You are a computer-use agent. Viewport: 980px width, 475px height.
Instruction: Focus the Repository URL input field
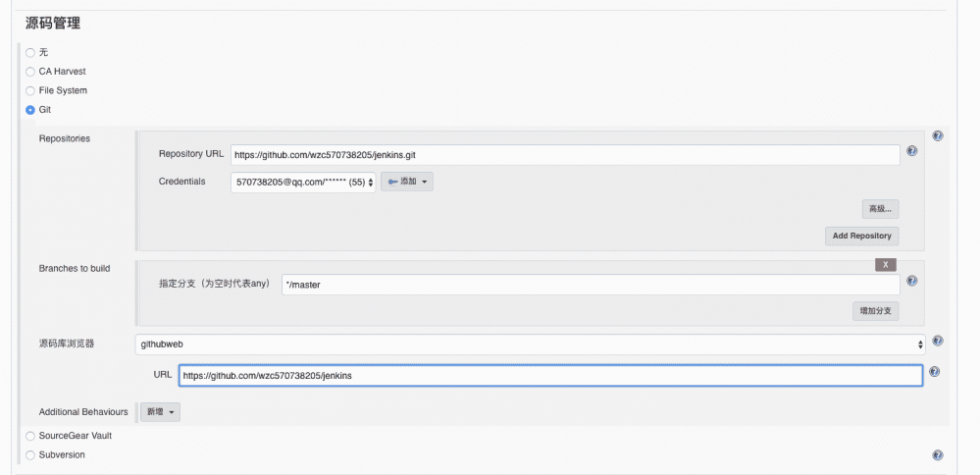pyautogui.click(x=564, y=154)
